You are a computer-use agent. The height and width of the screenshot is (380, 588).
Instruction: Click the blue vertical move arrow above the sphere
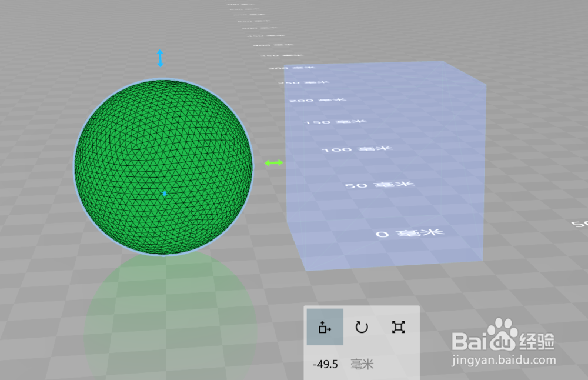tap(160, 58)
